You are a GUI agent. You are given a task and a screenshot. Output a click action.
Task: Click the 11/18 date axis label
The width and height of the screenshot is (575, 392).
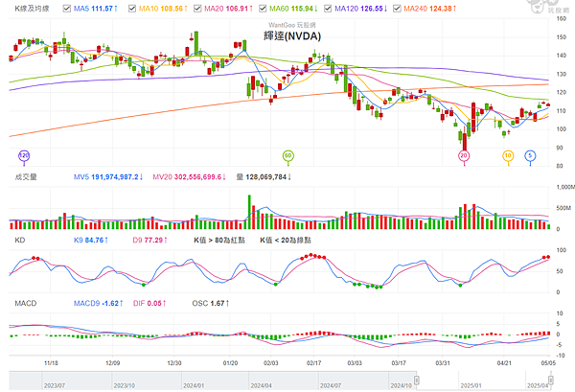click(51, 363)
